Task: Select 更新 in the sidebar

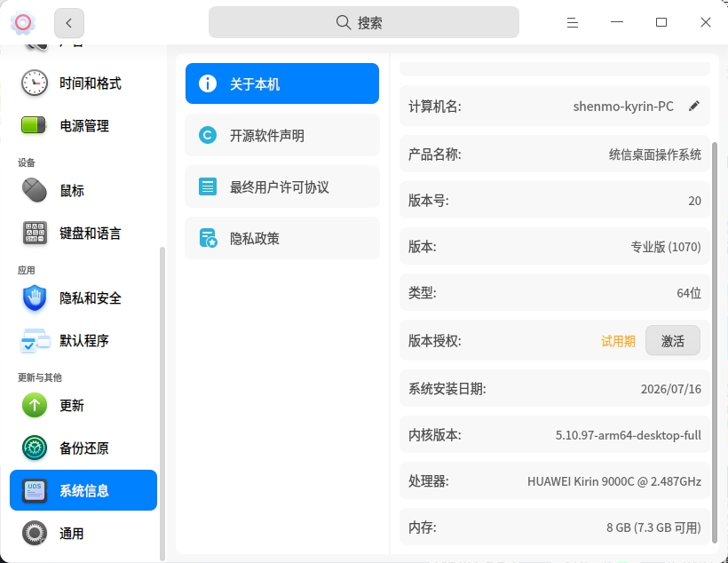Action: 83,405
